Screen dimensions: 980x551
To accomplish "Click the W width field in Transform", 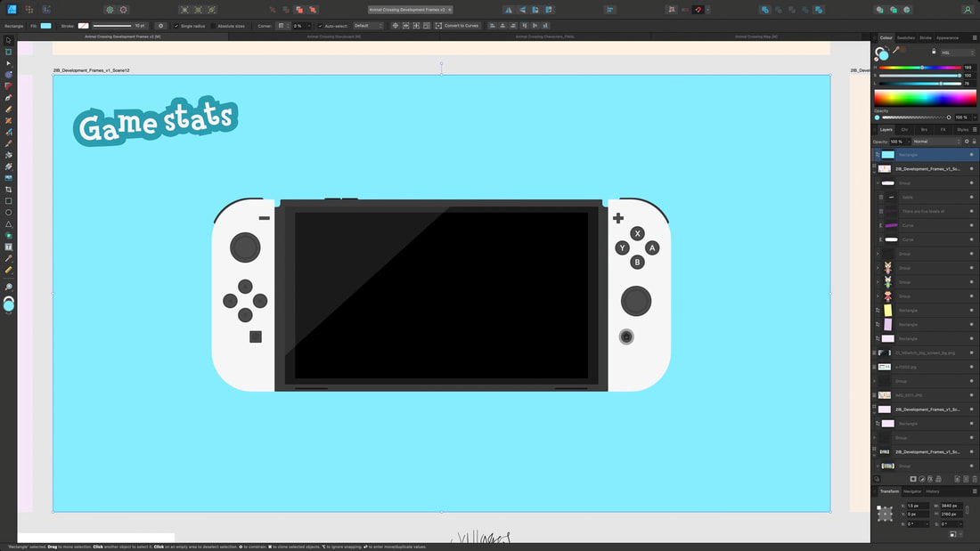I will [950, 506].
